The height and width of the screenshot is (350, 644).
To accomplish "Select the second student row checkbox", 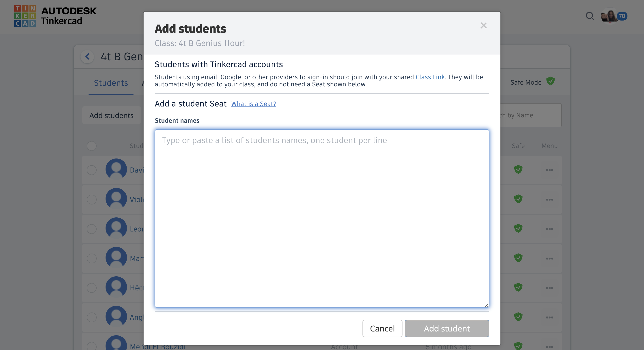I will pos(92,200).
